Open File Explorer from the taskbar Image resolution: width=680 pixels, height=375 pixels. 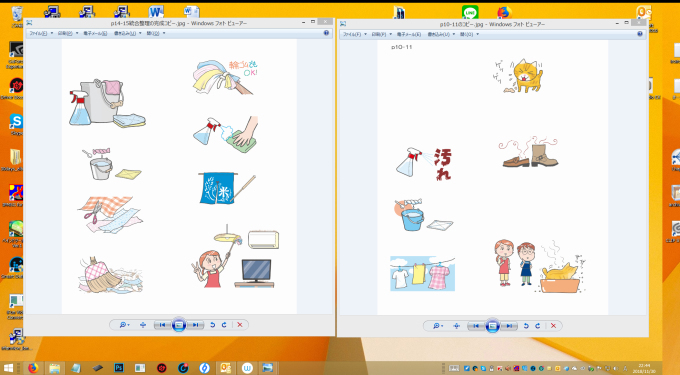(54, 368)
